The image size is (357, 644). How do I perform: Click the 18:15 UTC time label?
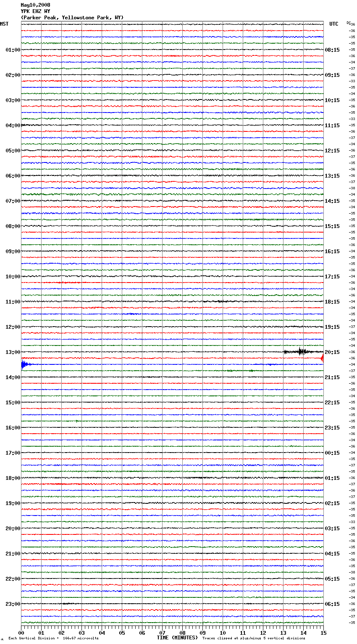pyautogui.click(x=332, y=302)
